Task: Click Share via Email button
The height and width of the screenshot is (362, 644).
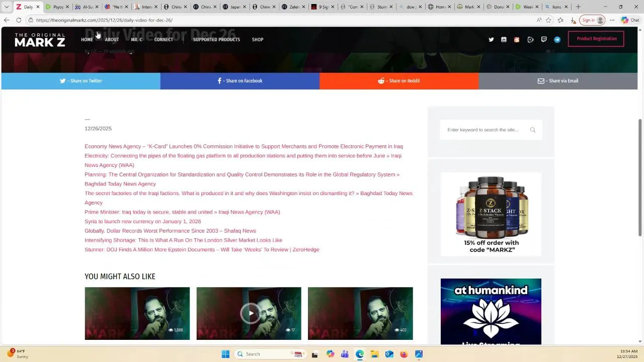Action: (558, 81)
